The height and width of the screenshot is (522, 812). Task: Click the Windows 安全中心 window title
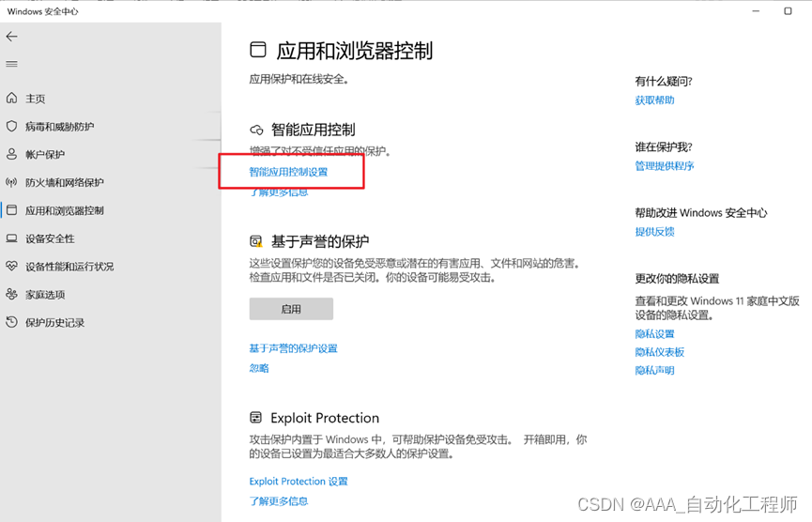42,11
